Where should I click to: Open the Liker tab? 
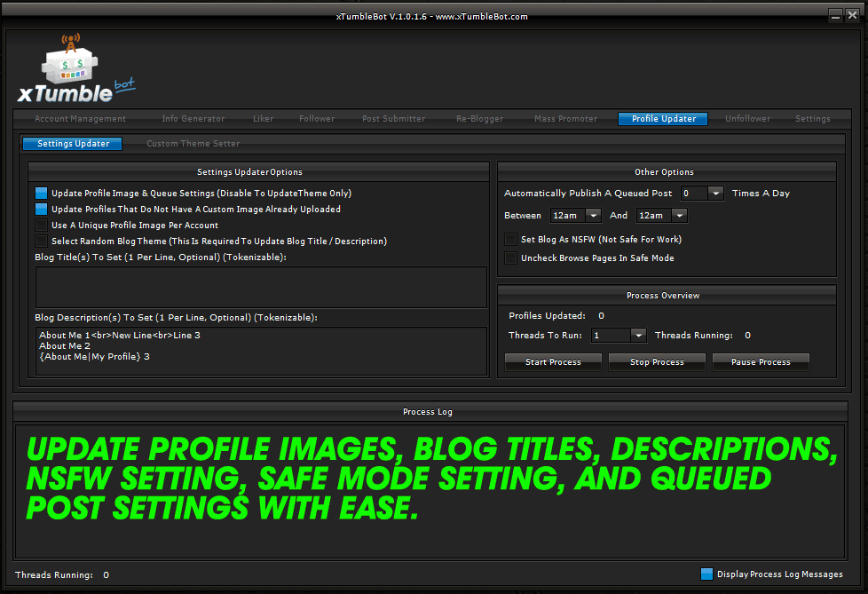263,118
